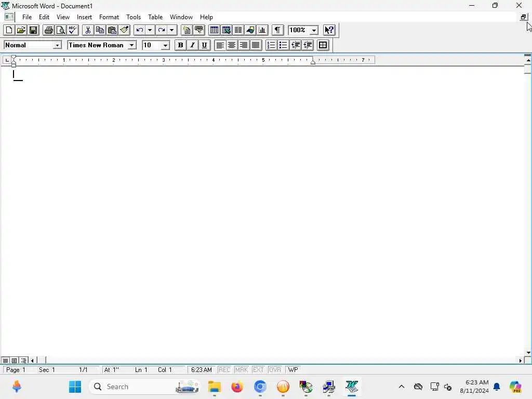Center the paragraph text
Viewport: 532px width, 399px height.
[x=232, y=45]
